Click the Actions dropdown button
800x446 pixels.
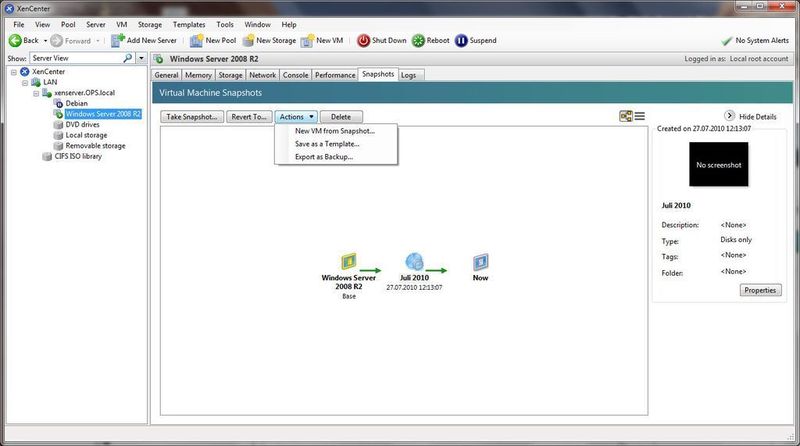[x=296, y=117]
